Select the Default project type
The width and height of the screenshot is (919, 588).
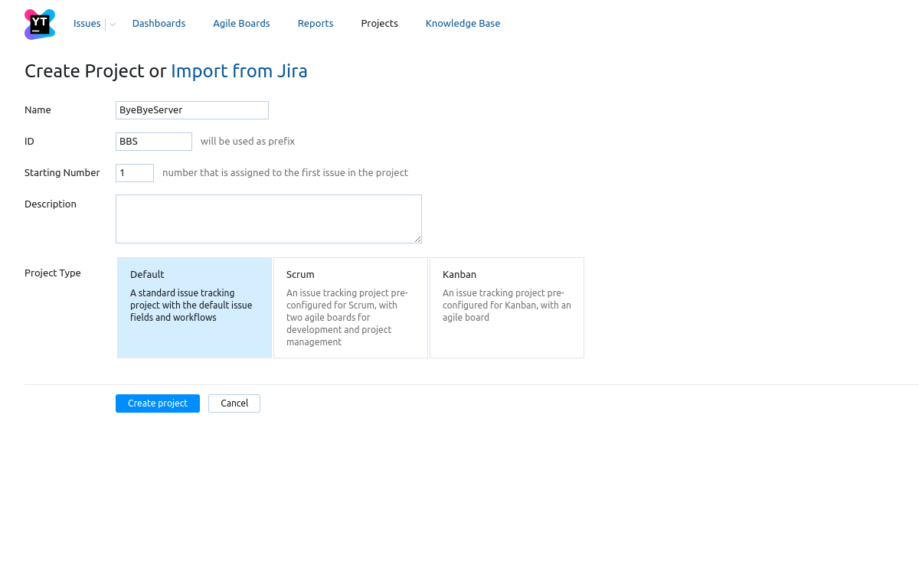[x=195, y=308]
